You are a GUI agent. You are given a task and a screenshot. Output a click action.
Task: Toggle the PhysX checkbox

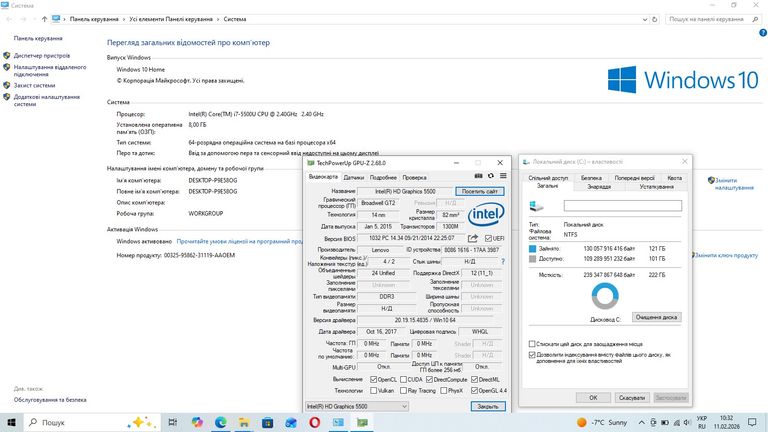443,390
